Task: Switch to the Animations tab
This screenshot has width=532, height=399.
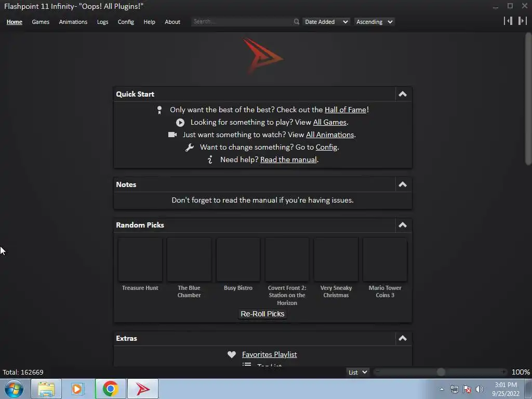Action: click(x=73, y=22)
